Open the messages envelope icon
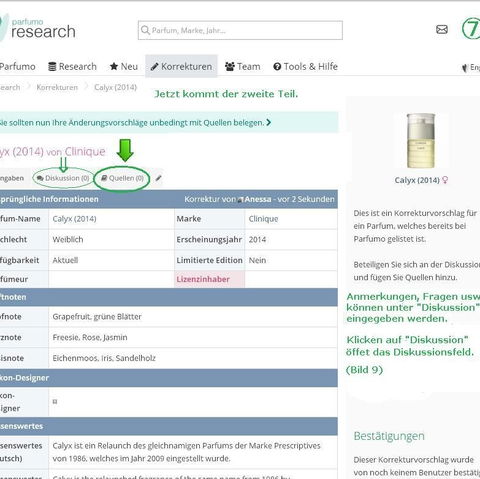This screenshot has width=480, height=479. tap(442, 30)
